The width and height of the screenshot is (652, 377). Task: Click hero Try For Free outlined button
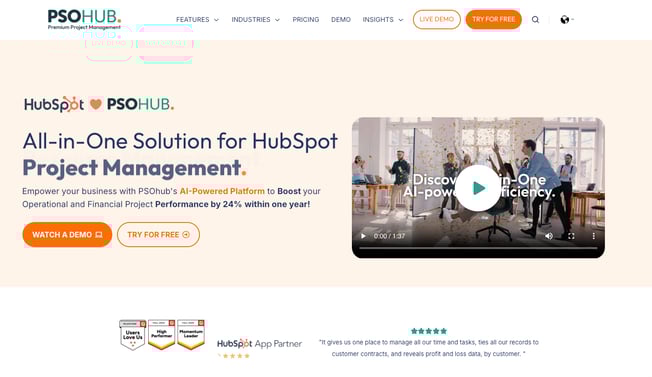[158, 235]
